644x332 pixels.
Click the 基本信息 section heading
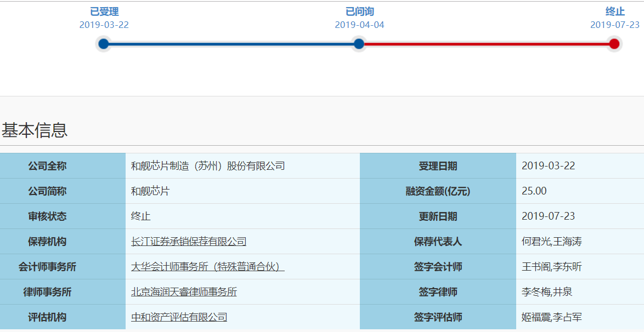click(x=35, y=130)
